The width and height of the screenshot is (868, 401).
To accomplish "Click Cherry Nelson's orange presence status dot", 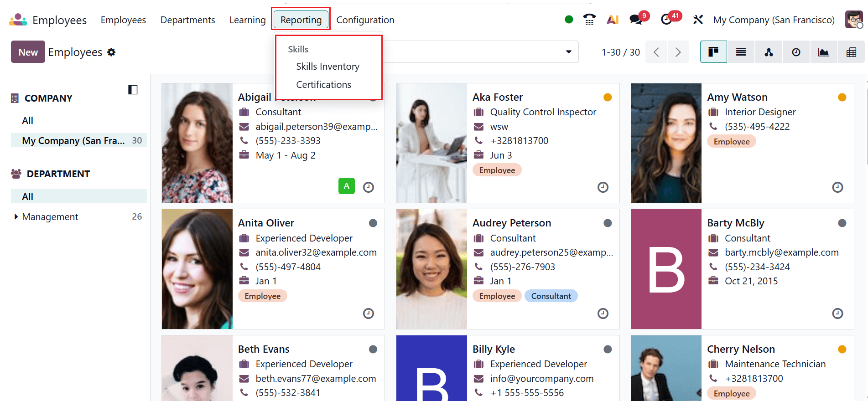I will [842, 349].
